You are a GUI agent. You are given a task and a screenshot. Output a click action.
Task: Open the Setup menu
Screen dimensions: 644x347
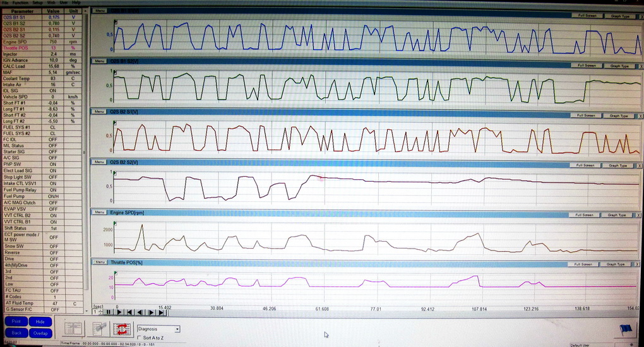[x=38, y=3]
